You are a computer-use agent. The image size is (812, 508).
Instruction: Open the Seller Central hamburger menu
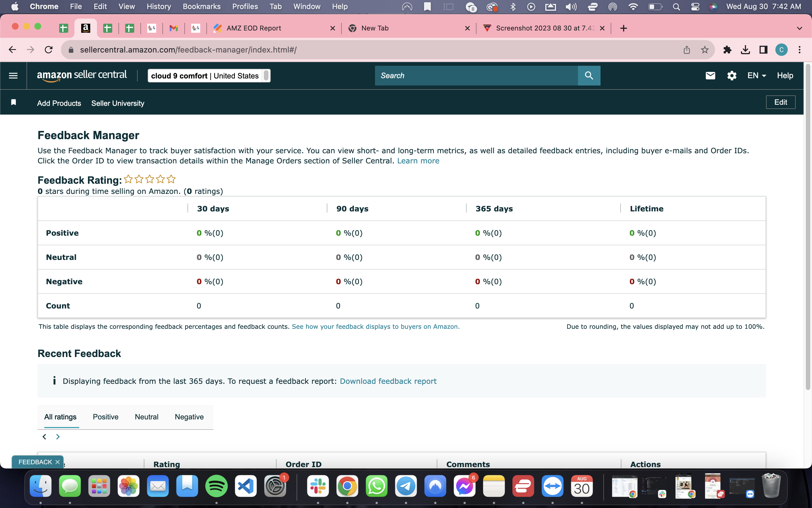(13, 76)
